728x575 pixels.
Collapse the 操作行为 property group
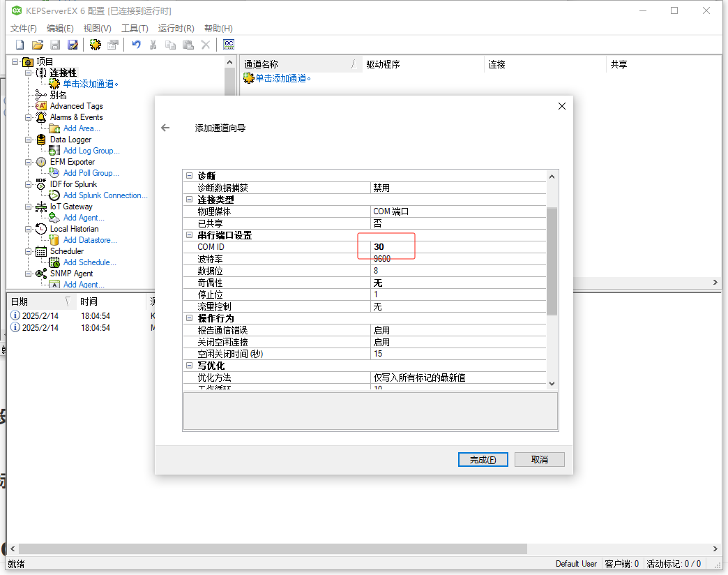coord(190,318)
